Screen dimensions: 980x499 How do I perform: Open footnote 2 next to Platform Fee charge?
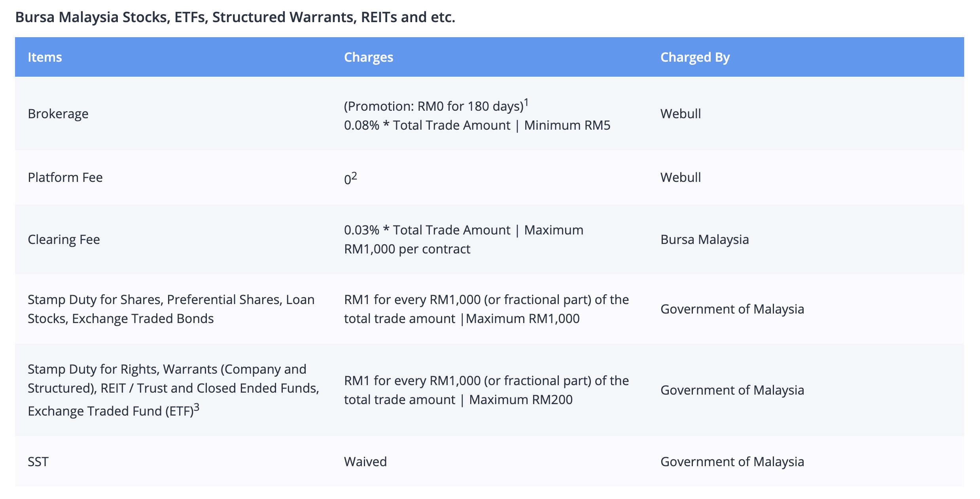354,175
